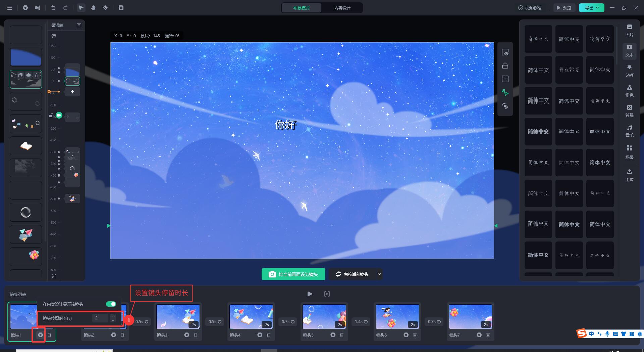Delete 镜头4 with trash icon

pyautogui.click(x=269, y=335)
